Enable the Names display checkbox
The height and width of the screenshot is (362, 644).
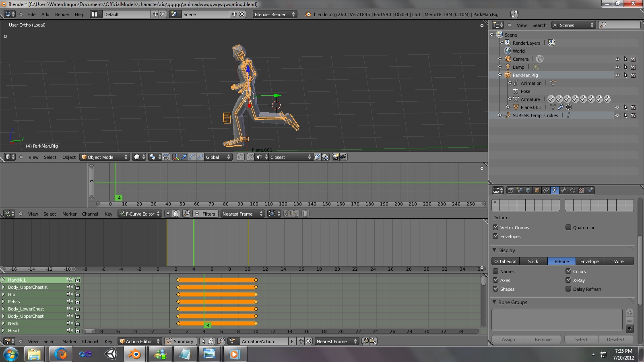point(496,271)
